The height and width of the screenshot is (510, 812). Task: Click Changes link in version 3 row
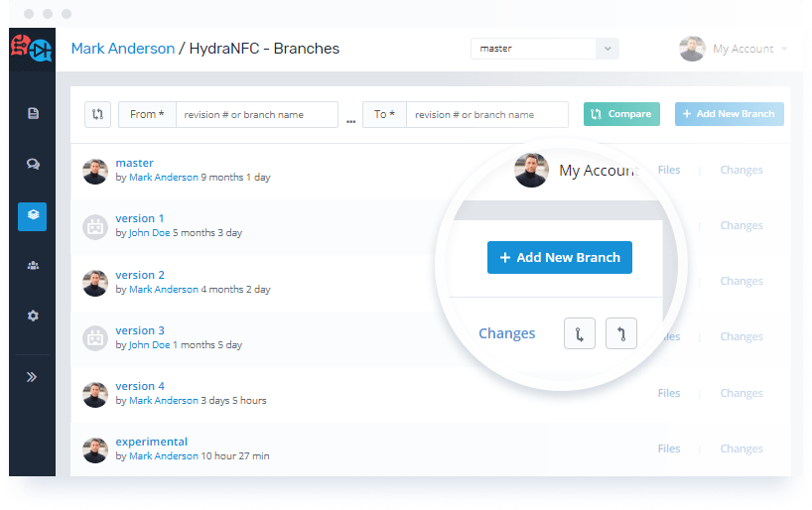tap(742, 336)
